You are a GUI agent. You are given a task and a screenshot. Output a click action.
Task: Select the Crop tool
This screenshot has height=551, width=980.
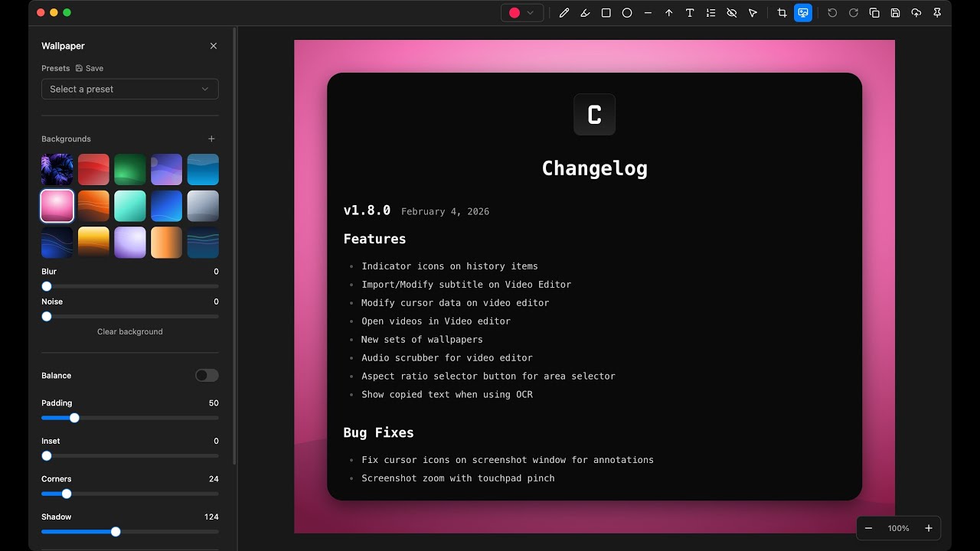(x=782, y=13)
